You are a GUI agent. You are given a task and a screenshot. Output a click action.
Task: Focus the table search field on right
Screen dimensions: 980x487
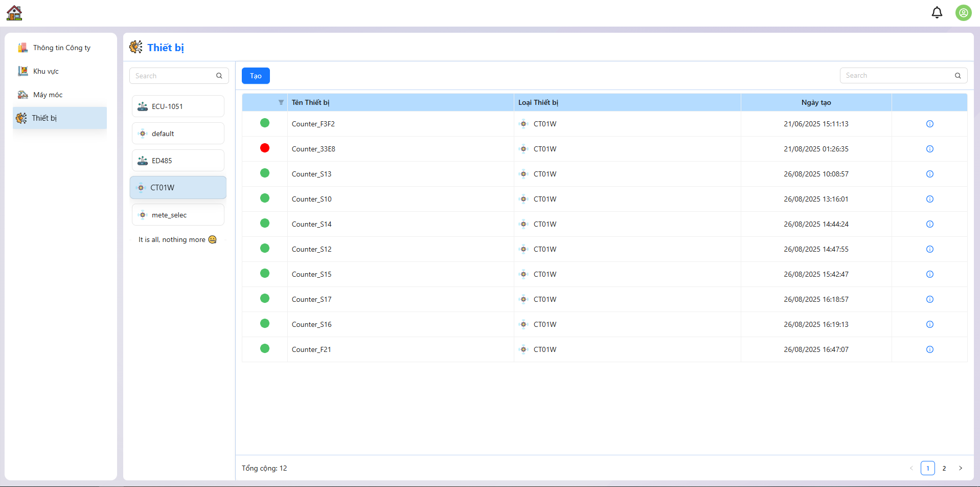tap(898, 76)
